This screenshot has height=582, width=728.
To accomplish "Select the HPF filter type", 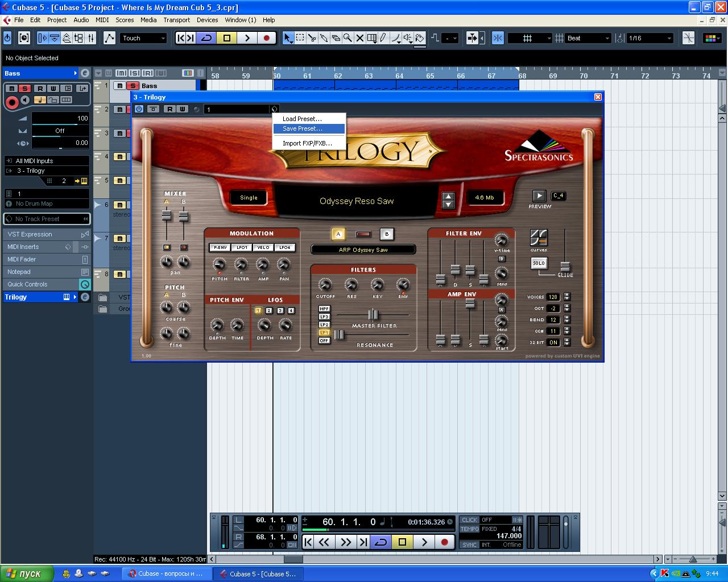I will click(x=324, y=309).
